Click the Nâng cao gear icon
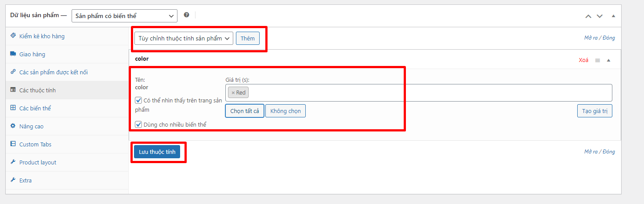 (13, 126)
